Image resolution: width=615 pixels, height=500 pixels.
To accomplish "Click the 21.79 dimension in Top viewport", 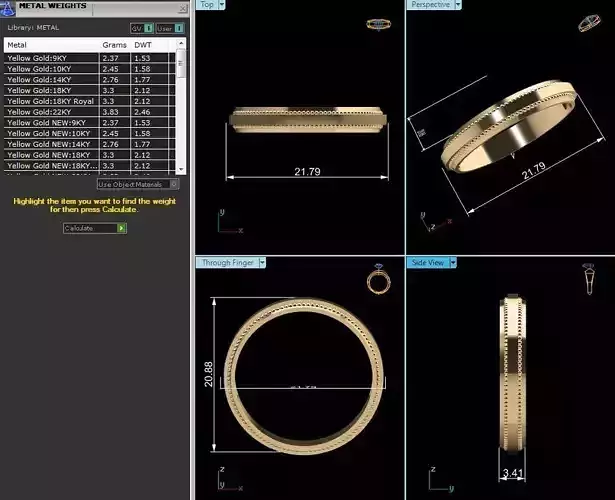I will (x=307, y=172).
